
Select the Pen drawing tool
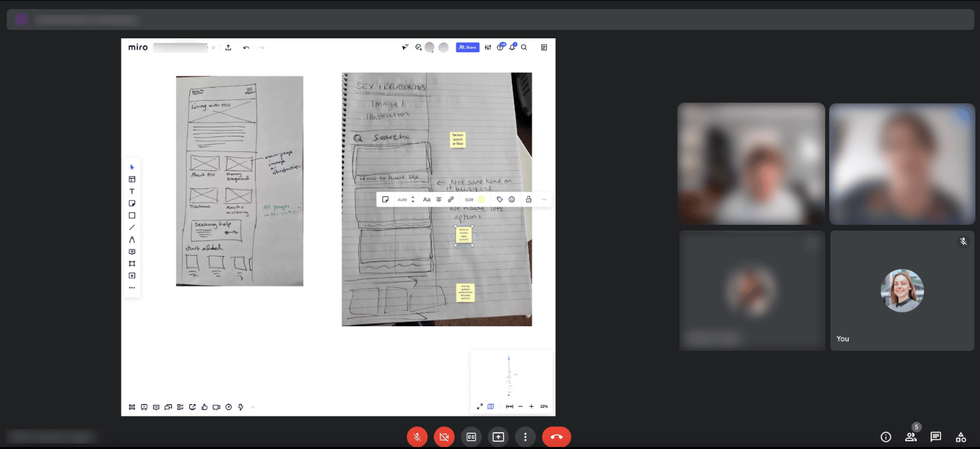pos(132,240)
